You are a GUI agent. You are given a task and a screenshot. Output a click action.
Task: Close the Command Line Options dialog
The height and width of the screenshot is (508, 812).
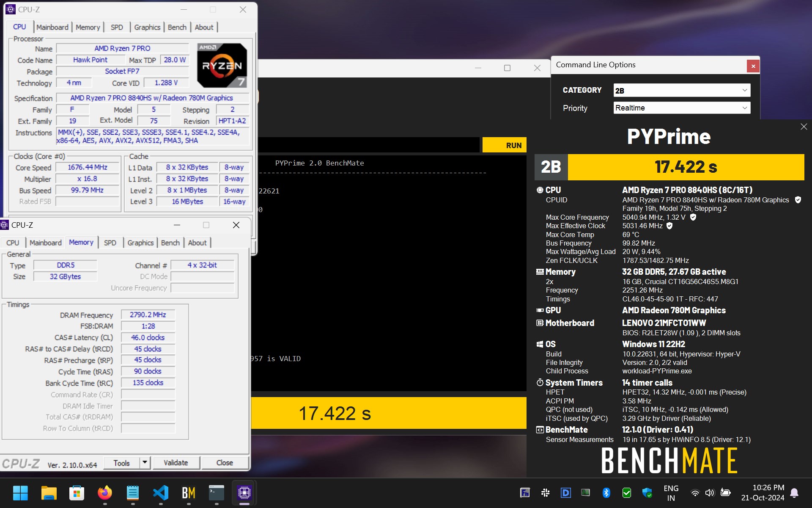coord(753,66)
